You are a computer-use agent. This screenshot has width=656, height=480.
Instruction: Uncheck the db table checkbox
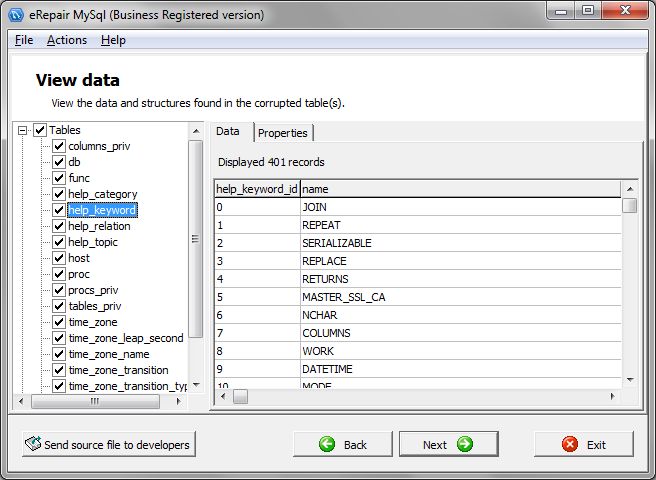[59, 162]
